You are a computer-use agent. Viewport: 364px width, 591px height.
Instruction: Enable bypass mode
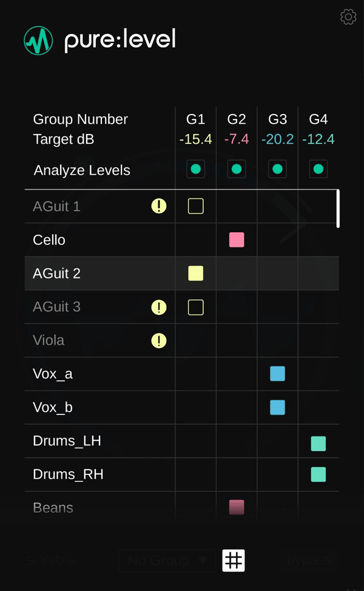click(x=308, y=560)
